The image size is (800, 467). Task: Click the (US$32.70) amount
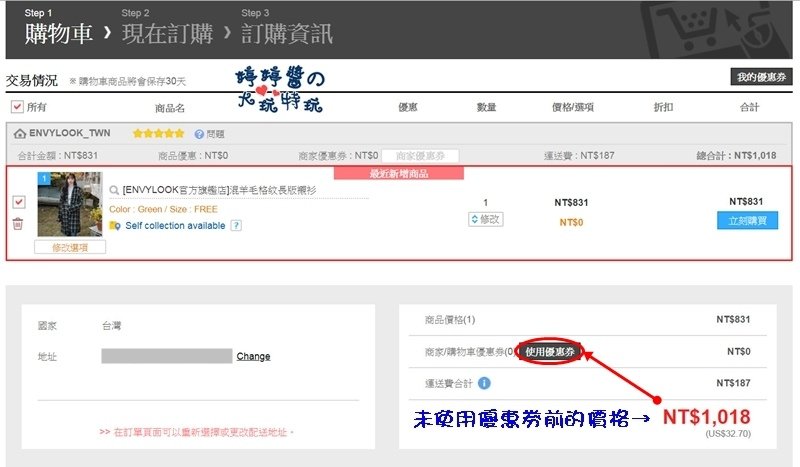(728, 434)
